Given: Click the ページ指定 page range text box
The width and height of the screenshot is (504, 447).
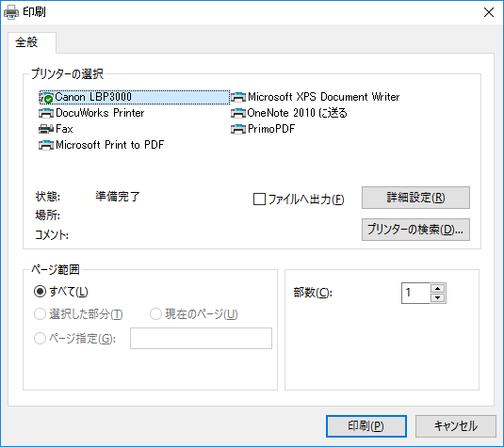Looking at the screenshot, I should coord(201,338).
